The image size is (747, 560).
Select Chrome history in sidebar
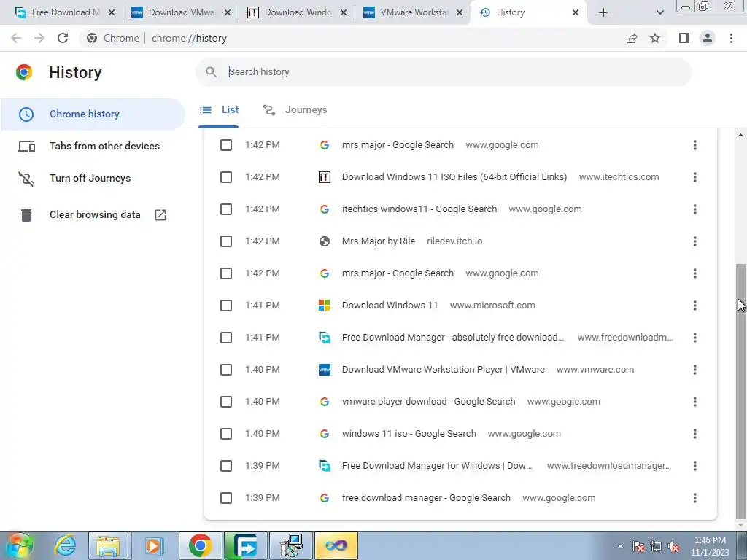click(93, 114)
